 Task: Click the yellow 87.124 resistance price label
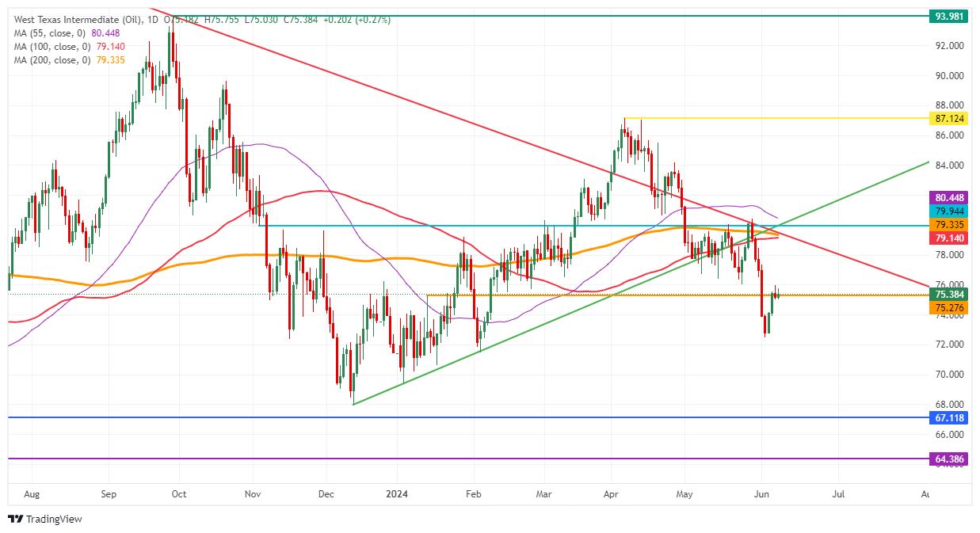(950, 119)
